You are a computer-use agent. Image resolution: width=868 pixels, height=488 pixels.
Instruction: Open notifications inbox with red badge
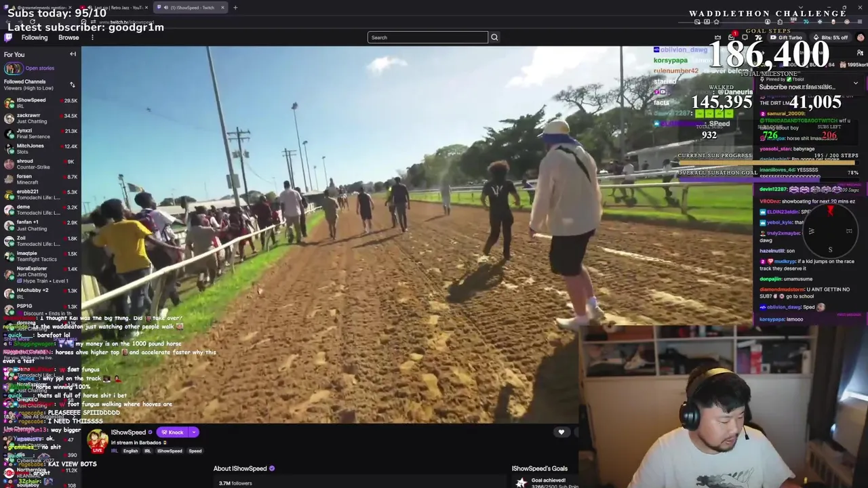[x=732, y=37]
